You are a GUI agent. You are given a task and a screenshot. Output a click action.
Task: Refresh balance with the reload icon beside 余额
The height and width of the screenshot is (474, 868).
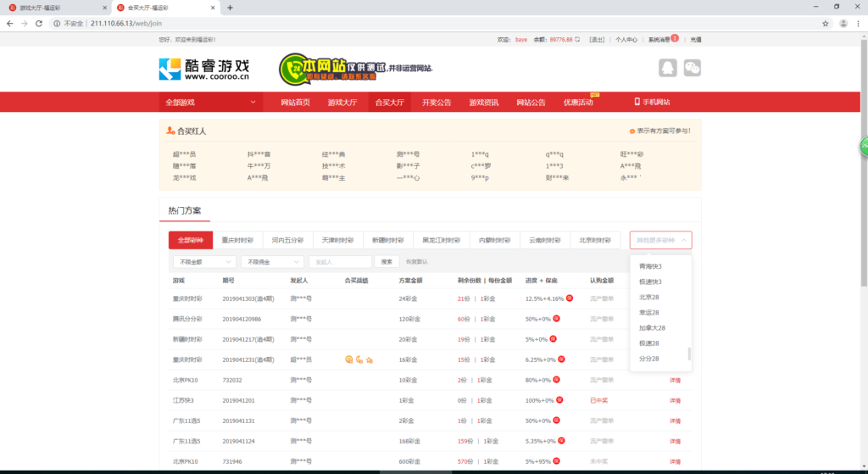[578, 40]
